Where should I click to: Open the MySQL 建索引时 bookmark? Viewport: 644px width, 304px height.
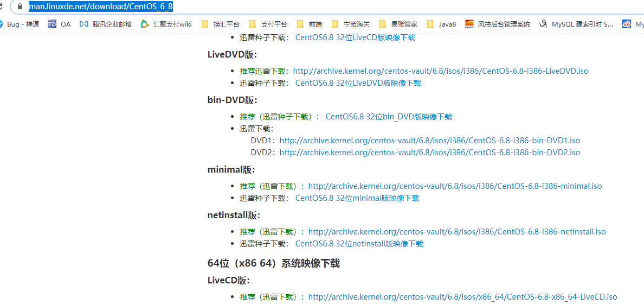[577, 24]
